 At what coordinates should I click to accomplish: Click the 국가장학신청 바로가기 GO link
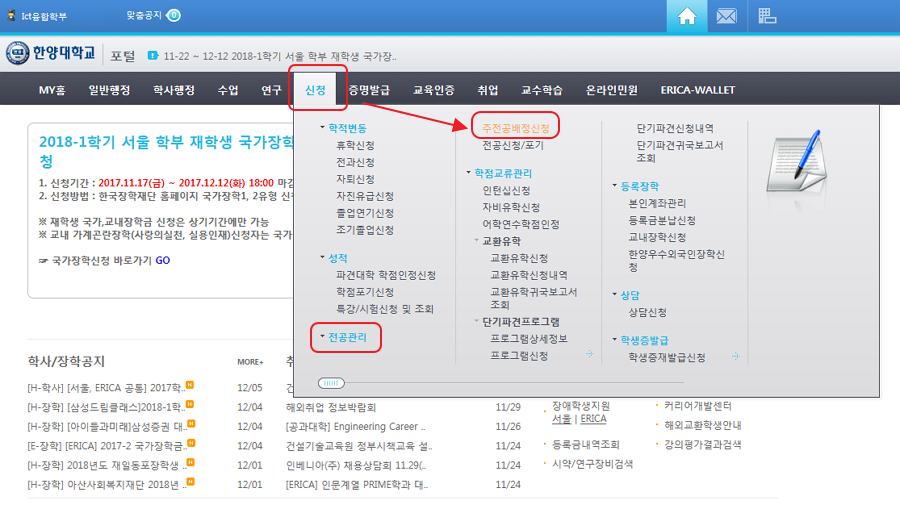162,260
